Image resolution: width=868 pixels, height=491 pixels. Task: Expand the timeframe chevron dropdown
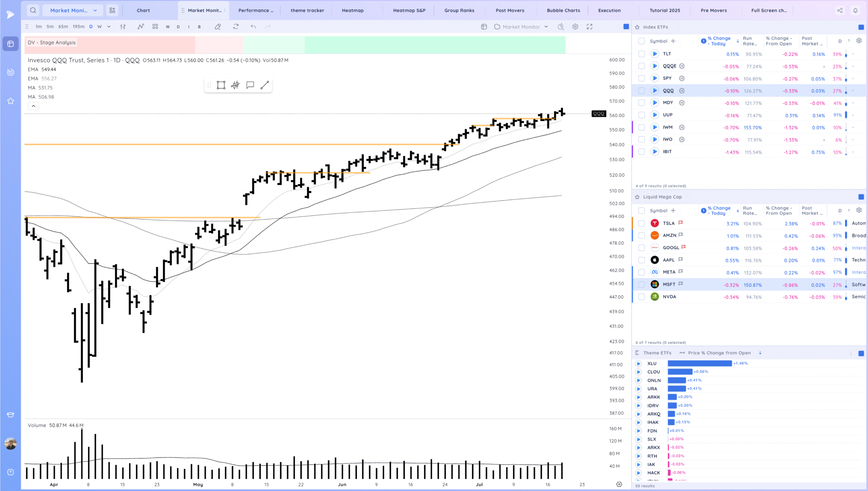click(109, 27)
